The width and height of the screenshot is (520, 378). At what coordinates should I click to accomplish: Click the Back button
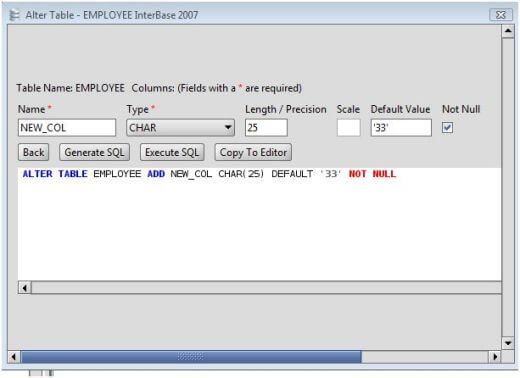pos(34,152)
